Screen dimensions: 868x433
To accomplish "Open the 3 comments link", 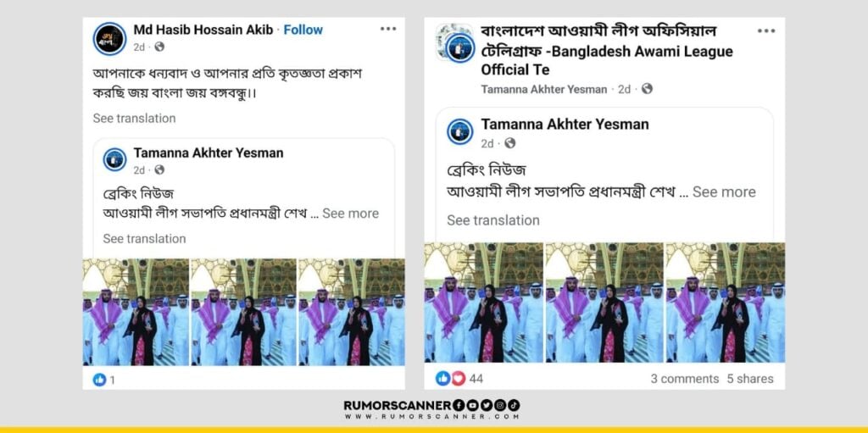I will [x=685, y=379].
